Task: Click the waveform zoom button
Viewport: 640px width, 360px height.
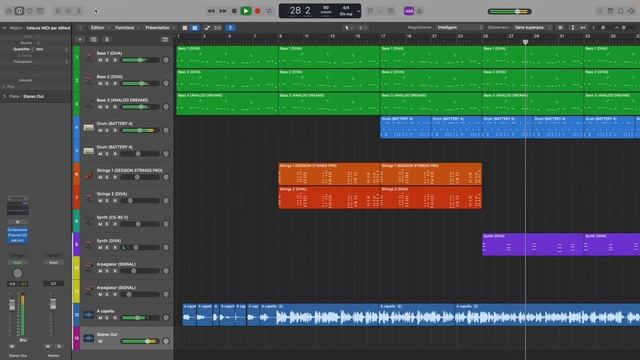Action: point(560,28)
